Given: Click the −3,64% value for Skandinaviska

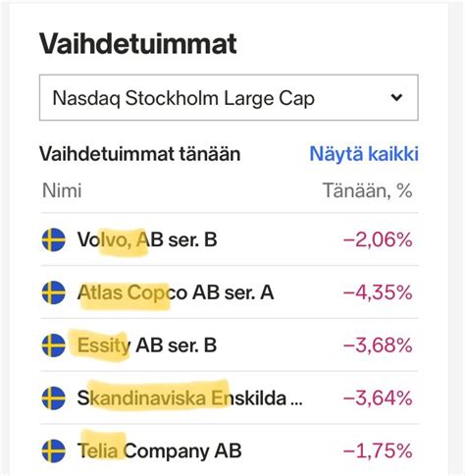Looking at the screenshot, I should point(378,398).
